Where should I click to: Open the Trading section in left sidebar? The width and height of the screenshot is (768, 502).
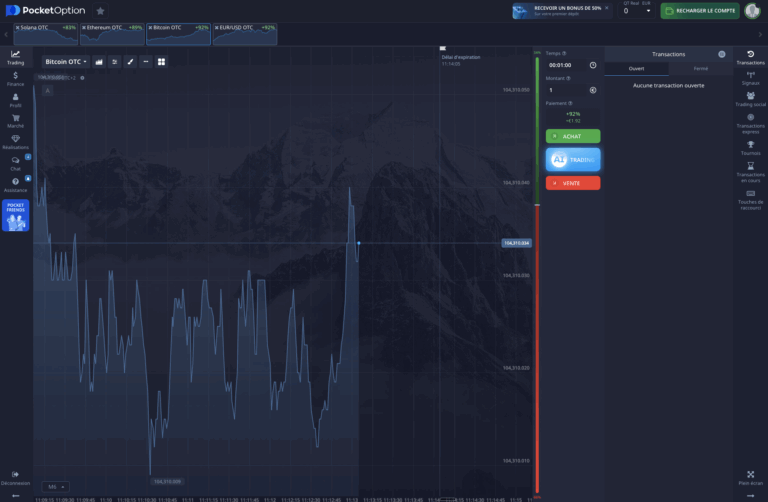click(x=15, y=57)
